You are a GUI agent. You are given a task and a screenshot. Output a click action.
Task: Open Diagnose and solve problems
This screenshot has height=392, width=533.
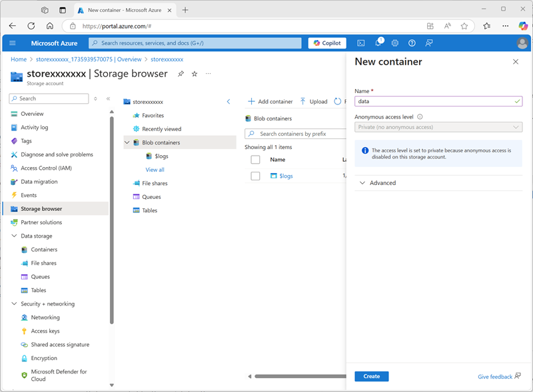[56, 154]
